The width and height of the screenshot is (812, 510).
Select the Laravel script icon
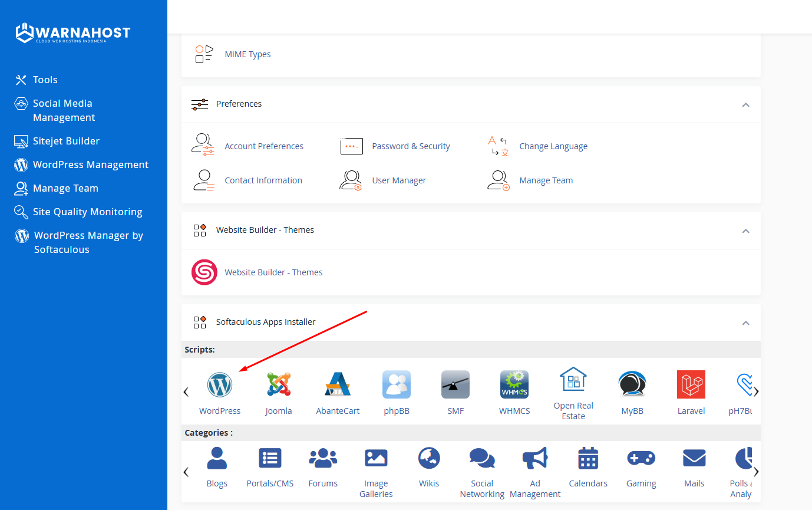[691, 385]
